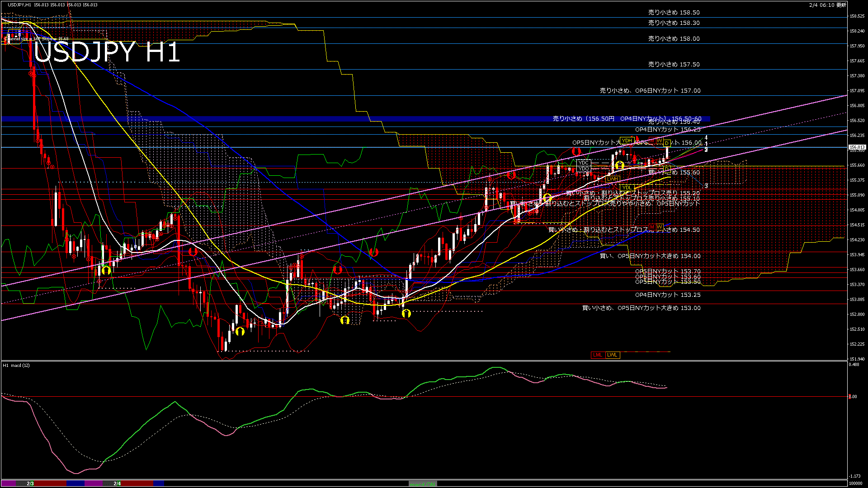Click yellow up-arrow signal near 153.00 low
The width and height of the screenshot is (868, 488).
pyautogui.click(x=406, y=313)
